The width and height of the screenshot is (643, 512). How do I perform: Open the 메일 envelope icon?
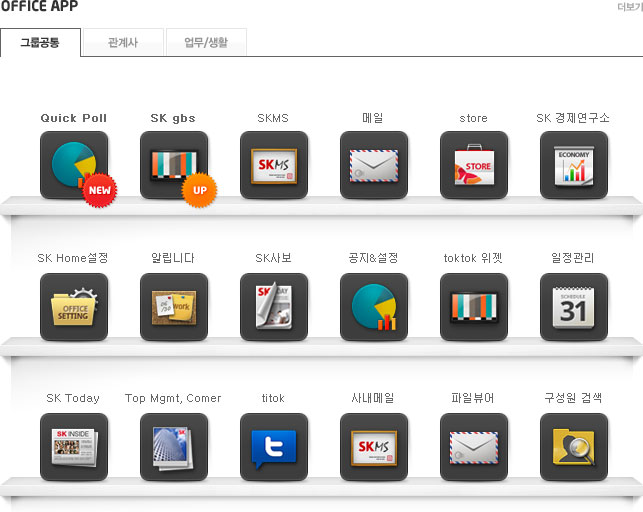coord(374,165)
